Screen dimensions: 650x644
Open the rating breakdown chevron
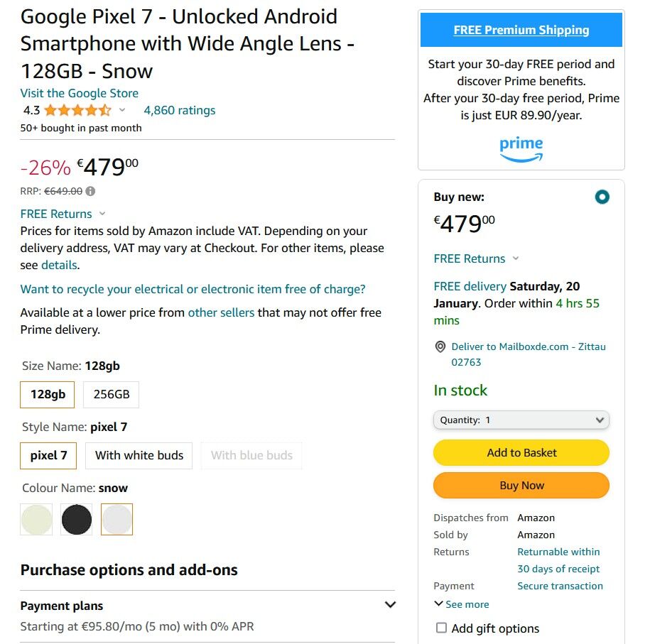122,110
